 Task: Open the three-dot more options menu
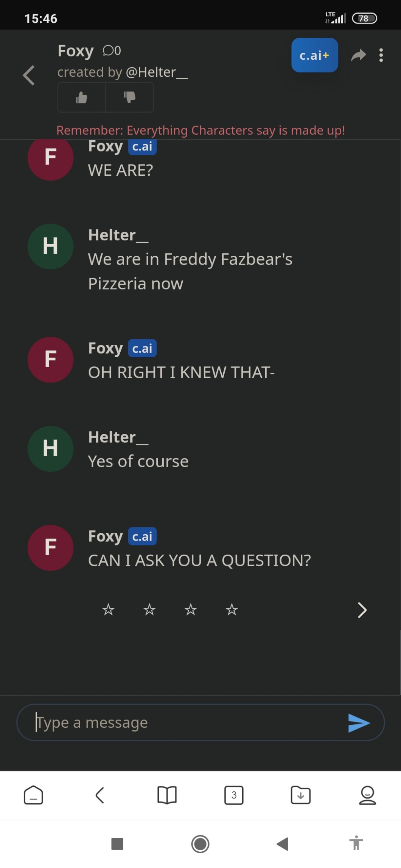(381, 55)
